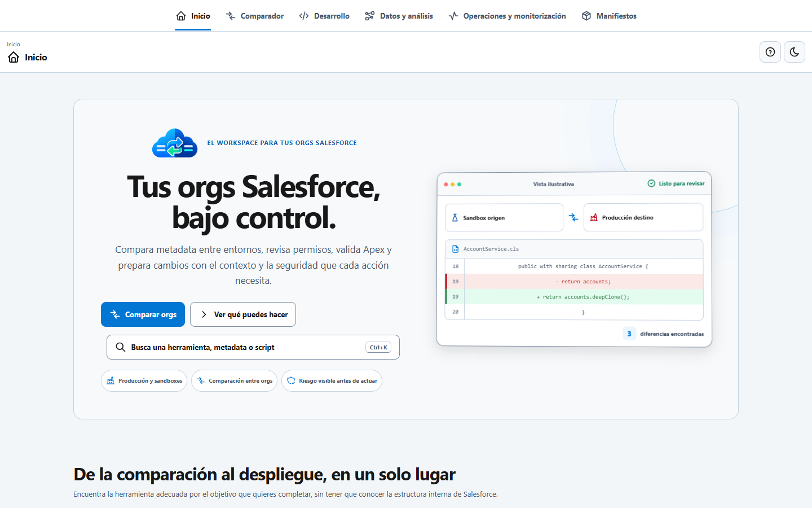Click the factory icon in Producción destino

coord(594,217)
